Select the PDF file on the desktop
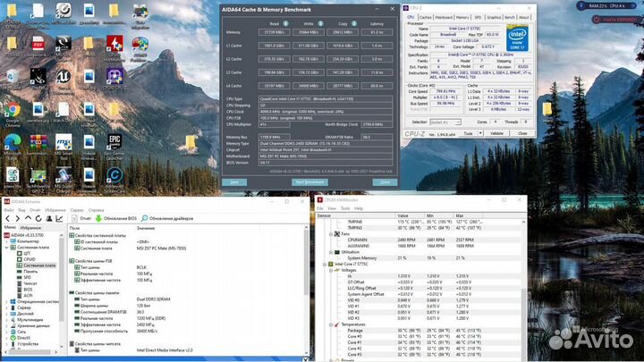644x362 pixels. tap(38, 46)
